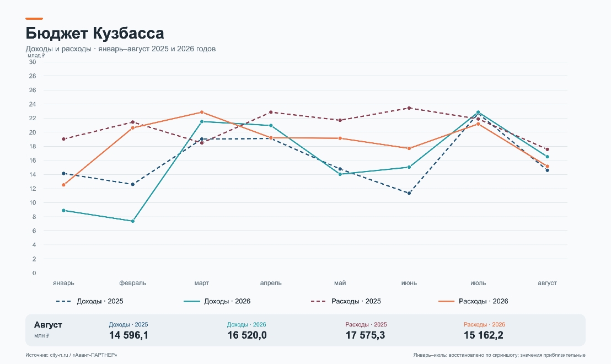Select the August value '15 162,2'
The width and height of the screenshot is (611, 364).
point(483,335)
